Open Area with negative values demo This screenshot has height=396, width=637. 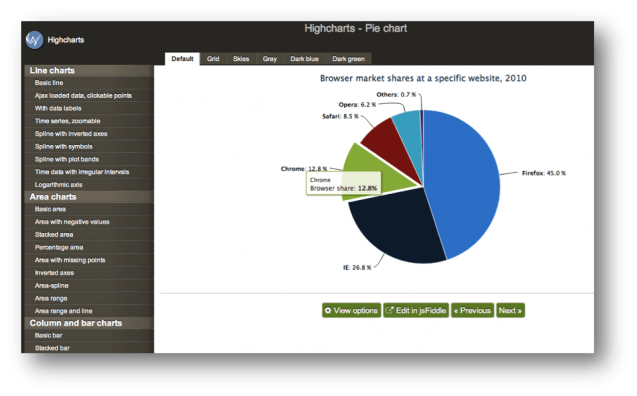[89, 222]
